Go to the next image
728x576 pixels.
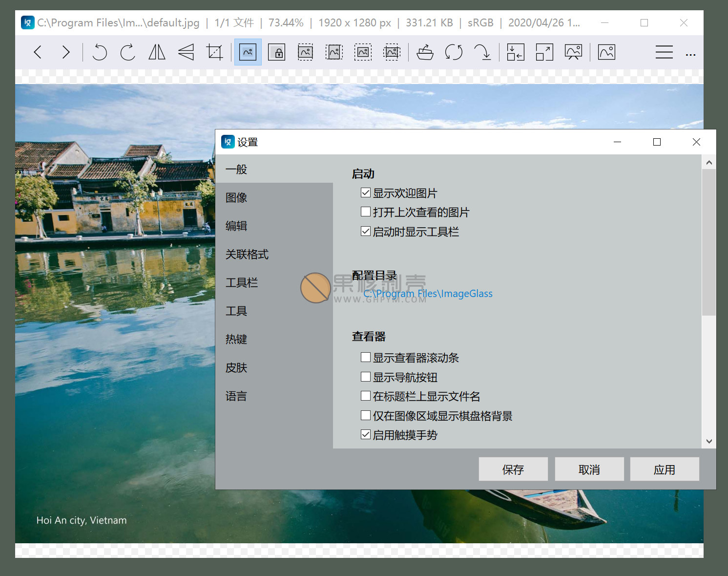coord(66,52)
